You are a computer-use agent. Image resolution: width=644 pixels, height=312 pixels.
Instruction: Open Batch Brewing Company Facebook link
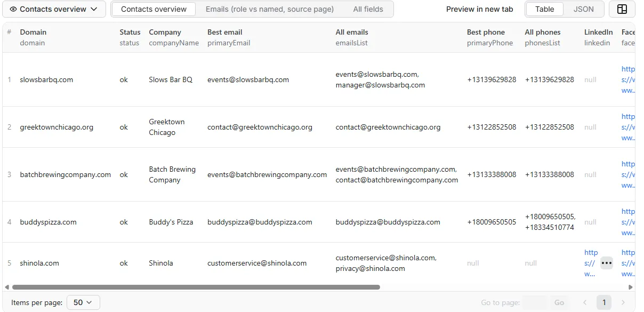point(628,174)
